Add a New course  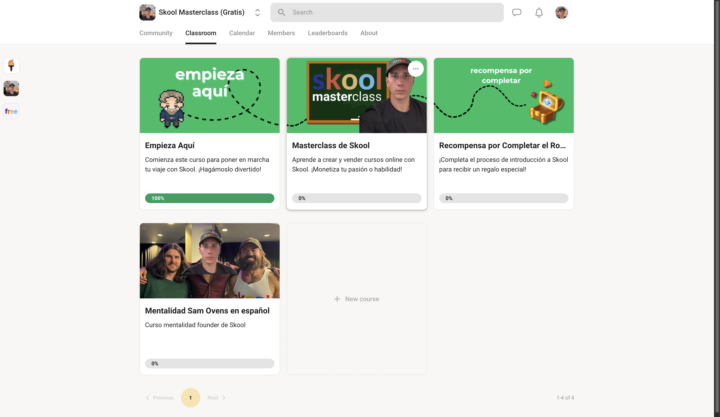click(x=356, y=299)
